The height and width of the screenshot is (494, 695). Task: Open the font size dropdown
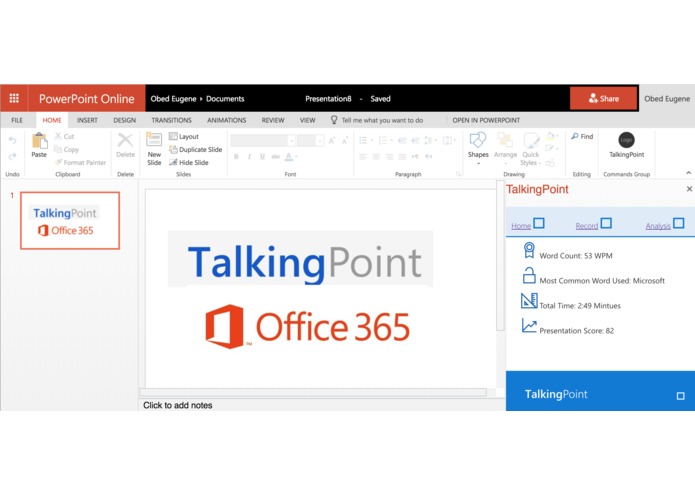(x=320, y=141)
